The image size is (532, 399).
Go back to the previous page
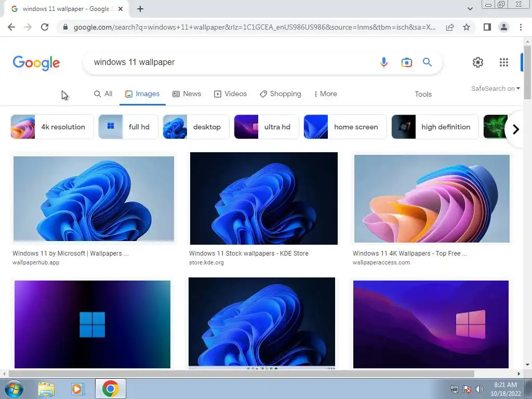[11, 27]
